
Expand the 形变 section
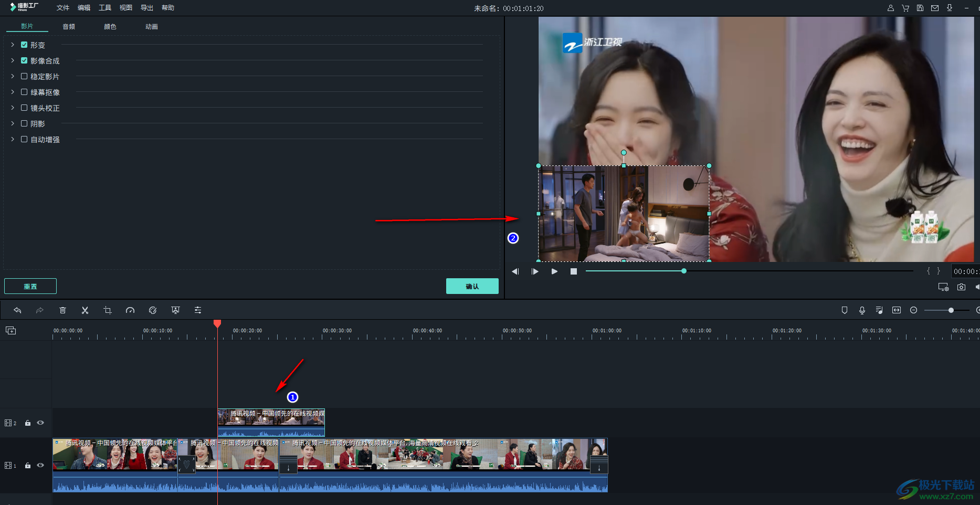(13, 45)
